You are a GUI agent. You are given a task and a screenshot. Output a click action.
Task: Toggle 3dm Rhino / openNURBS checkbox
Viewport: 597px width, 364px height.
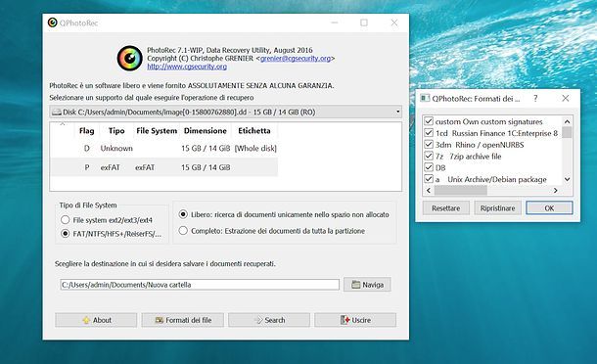tap(429, 144)
